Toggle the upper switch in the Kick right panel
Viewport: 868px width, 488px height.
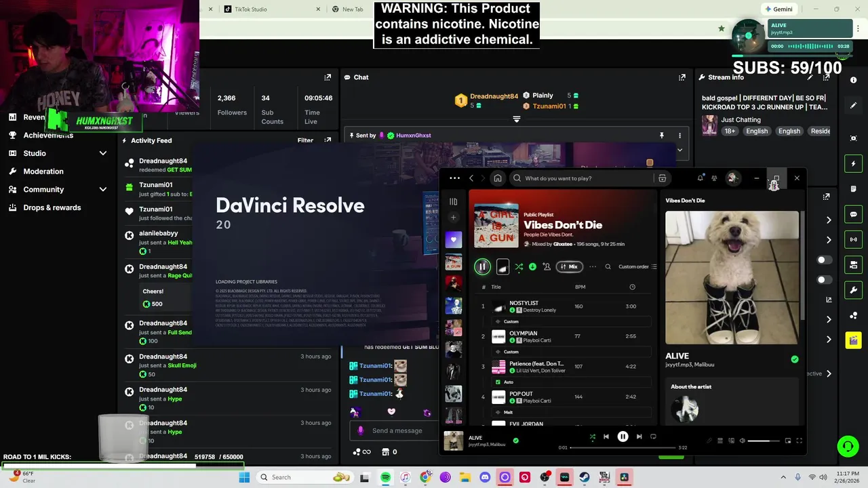click(x=823, y=260)
